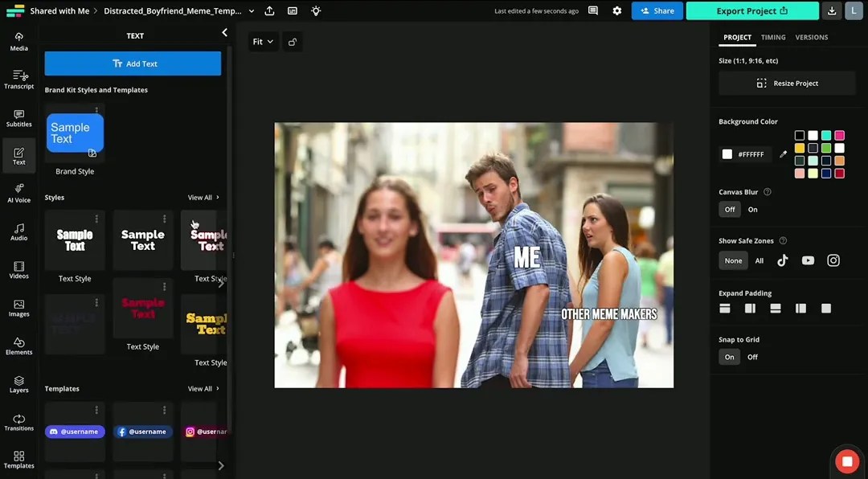Pick the pink background color swatch
868x479 pixels.
pos(840,135)
